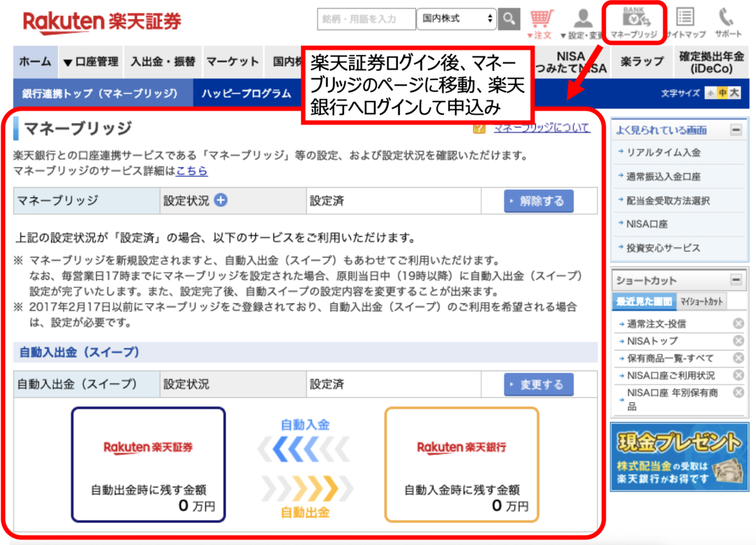Set text size to 大
The height and width of the screenshot is (545, 756).
[x=735, y=93]
